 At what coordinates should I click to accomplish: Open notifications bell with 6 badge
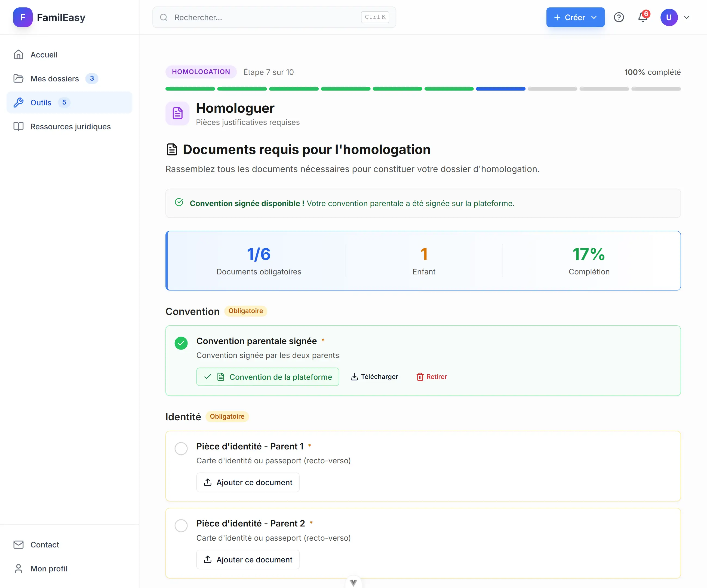click(x=643, y=17)
